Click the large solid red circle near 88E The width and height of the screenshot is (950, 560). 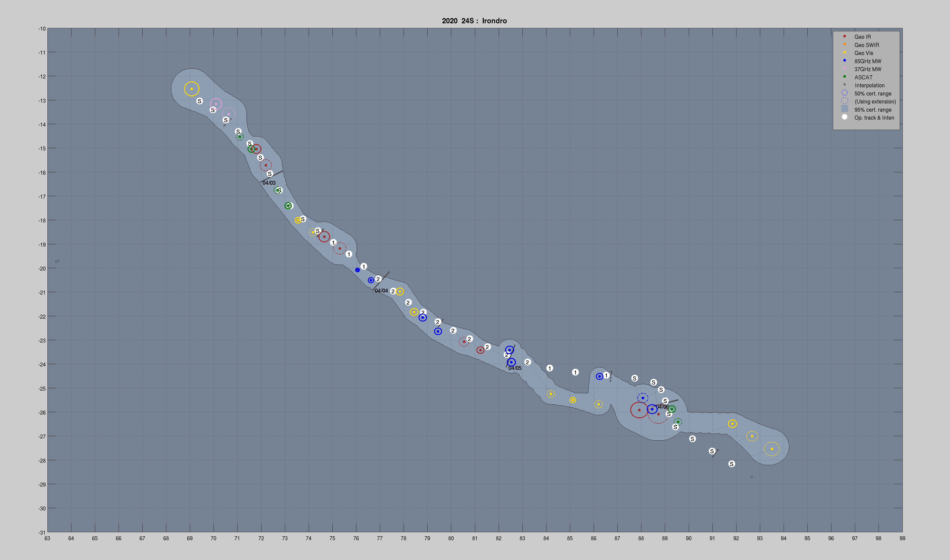tap(639, 410)
